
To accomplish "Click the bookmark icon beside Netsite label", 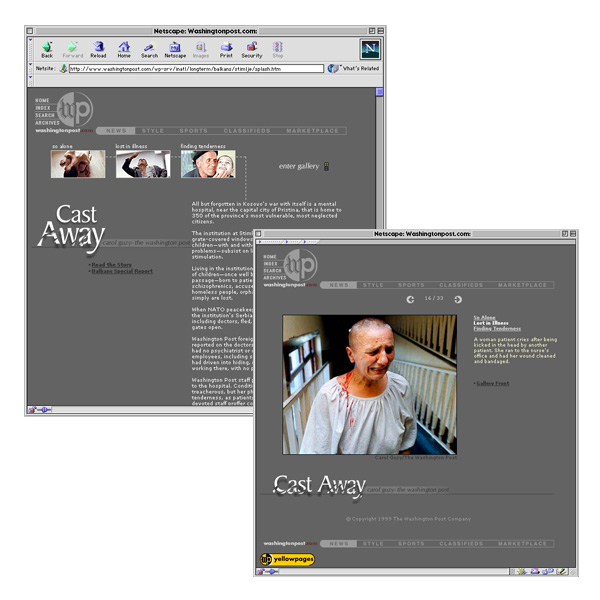I will tap(64, 68).
